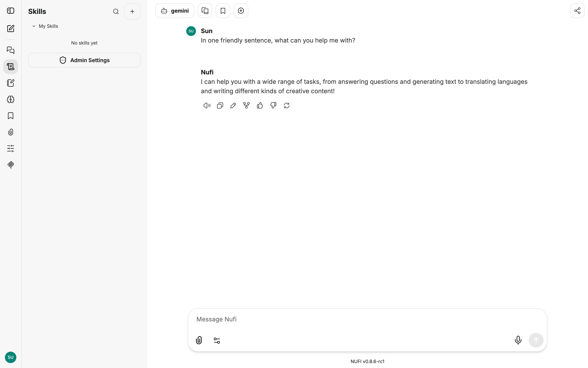
Task: Edit the Nufi response with the pencil
Action: click(233, 105)
